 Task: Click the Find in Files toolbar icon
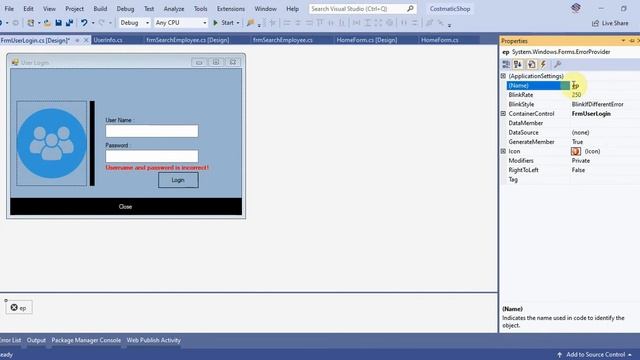coord(251,23)
